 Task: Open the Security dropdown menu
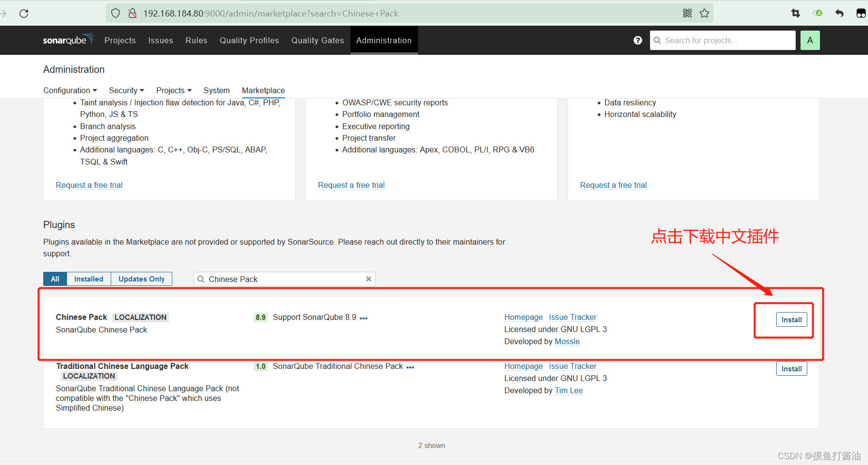(126, 90)
